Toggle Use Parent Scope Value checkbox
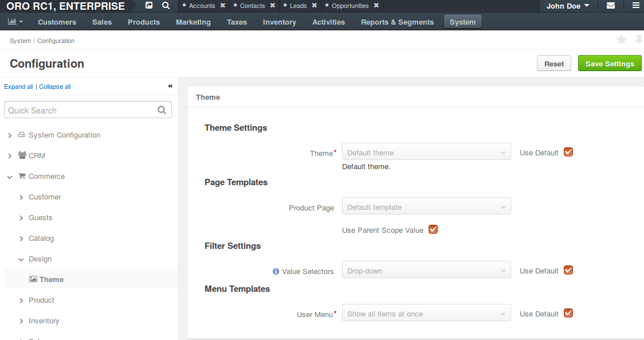Viewport: 644px width, 340px height. click(433, 229)
